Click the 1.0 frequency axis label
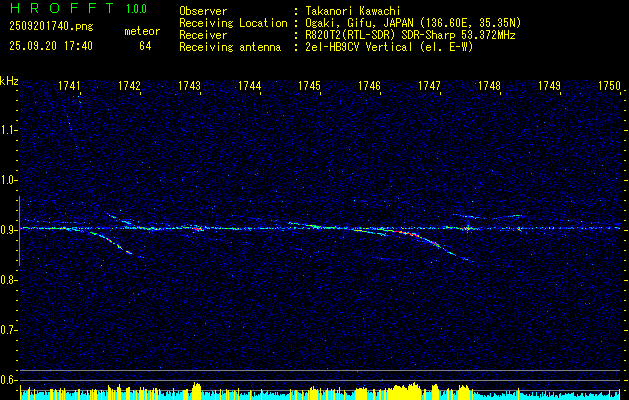This screenshot has height=400, width=629. tap(7, 180)
